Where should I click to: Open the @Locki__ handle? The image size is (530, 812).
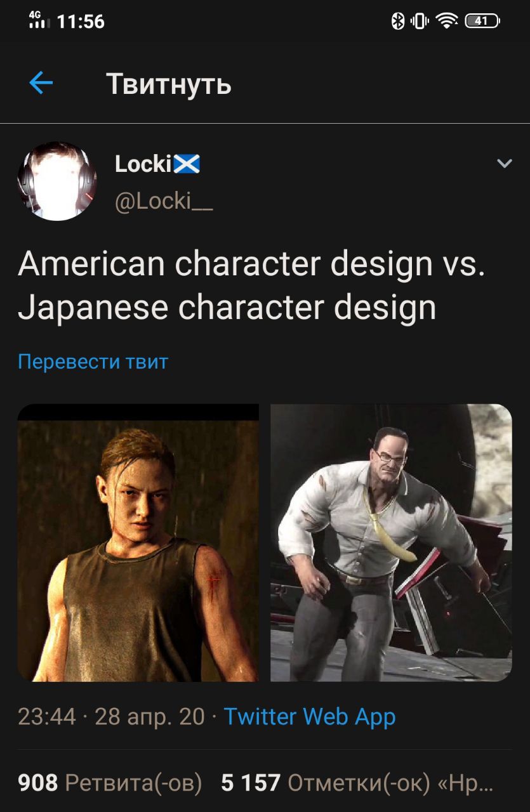pos(164,200)
